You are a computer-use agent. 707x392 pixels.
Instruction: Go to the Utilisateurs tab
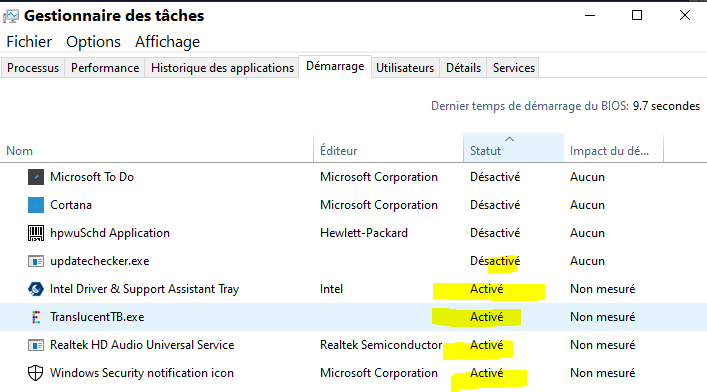405,68
